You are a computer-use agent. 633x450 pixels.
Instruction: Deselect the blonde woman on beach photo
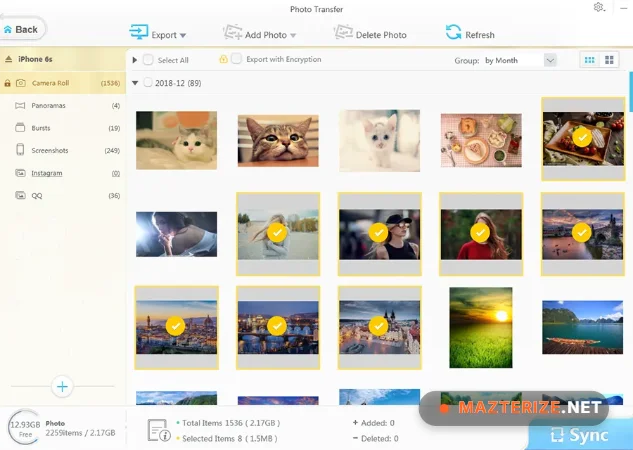click(x=277, y=232)
